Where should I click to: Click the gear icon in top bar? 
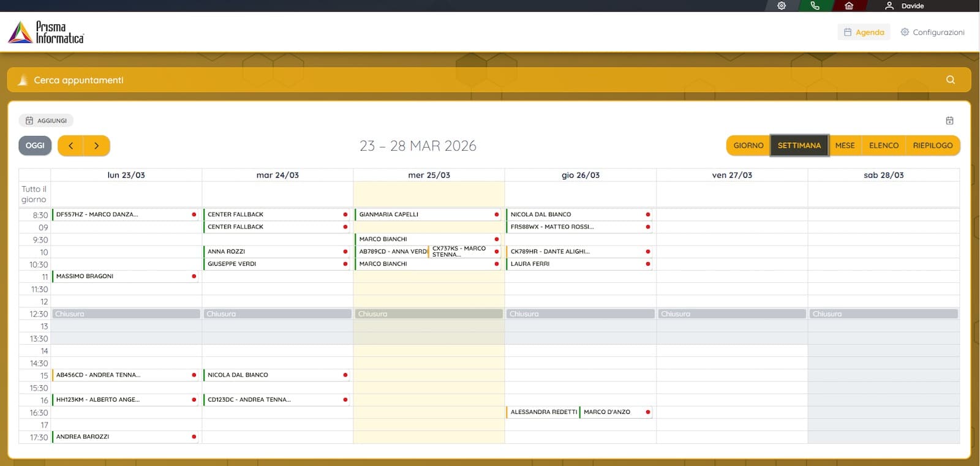tap(782, 6)
